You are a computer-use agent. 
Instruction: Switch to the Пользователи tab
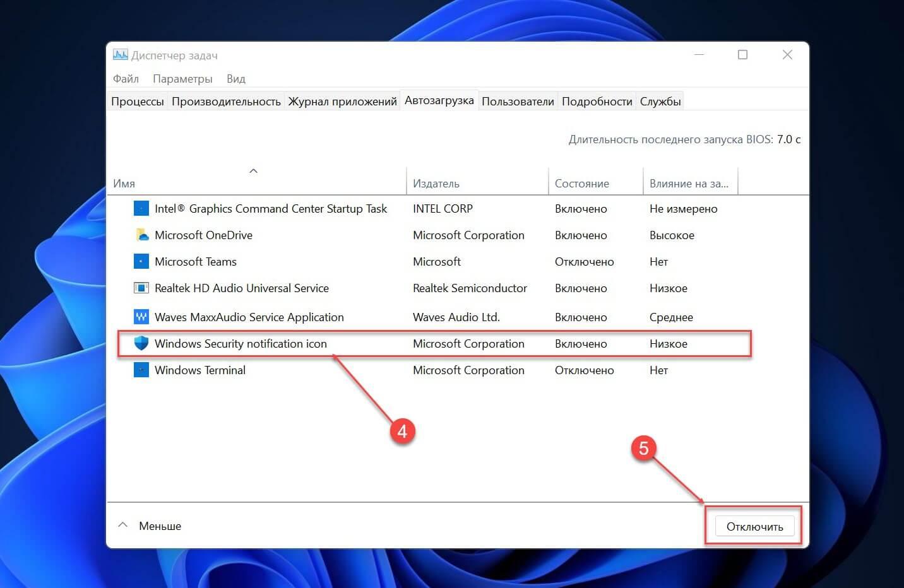click(x=518, y=101)
